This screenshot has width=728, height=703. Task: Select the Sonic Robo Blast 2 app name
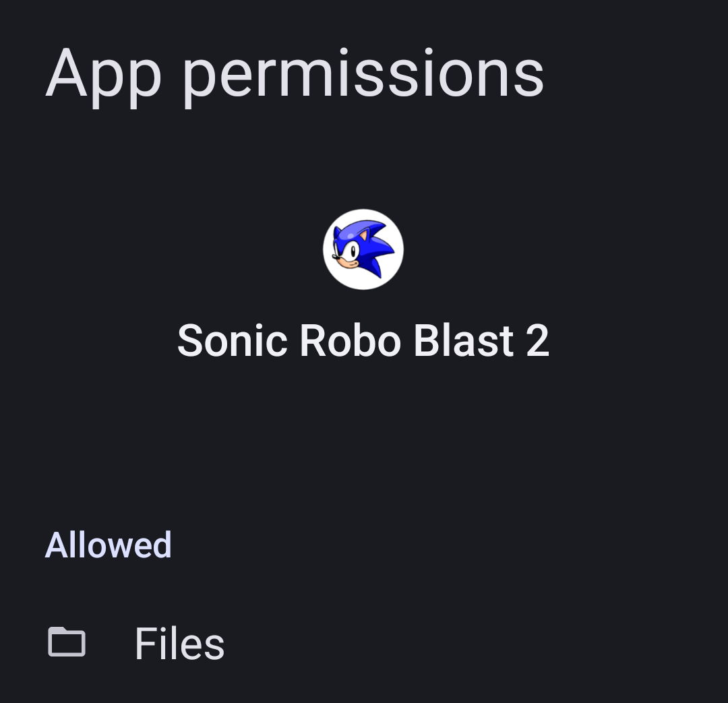pos(363,341)
